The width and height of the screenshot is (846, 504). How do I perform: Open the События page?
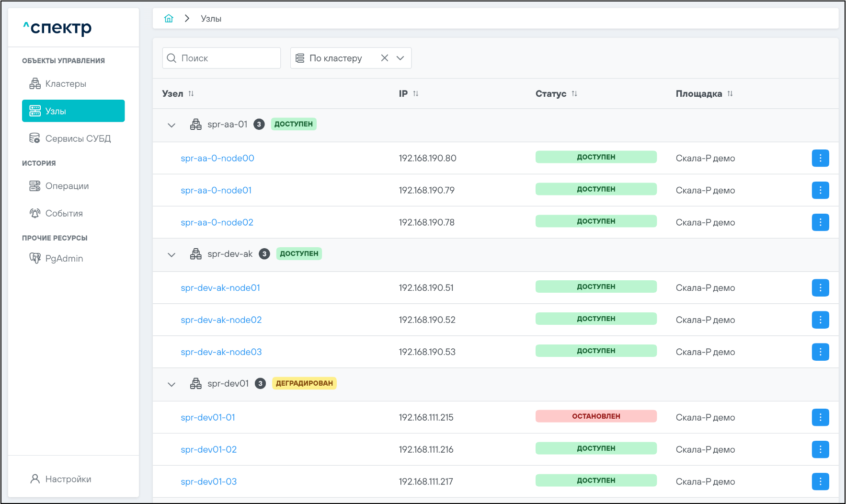(64, 213)
